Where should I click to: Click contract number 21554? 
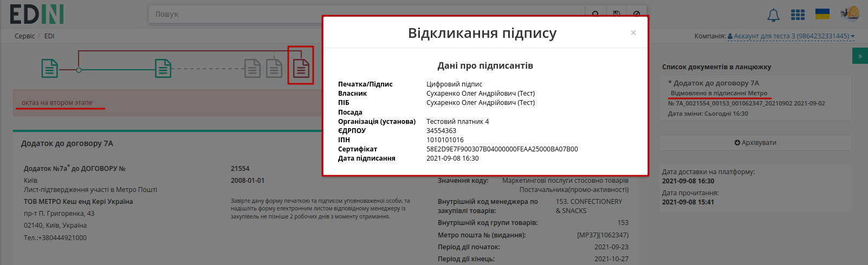240,169
